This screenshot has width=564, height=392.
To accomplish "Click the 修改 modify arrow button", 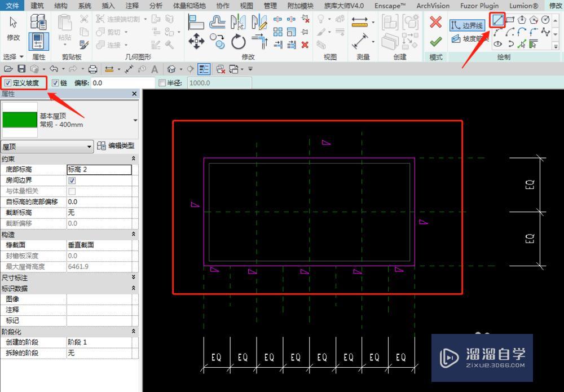I will [x=14, y=28].
